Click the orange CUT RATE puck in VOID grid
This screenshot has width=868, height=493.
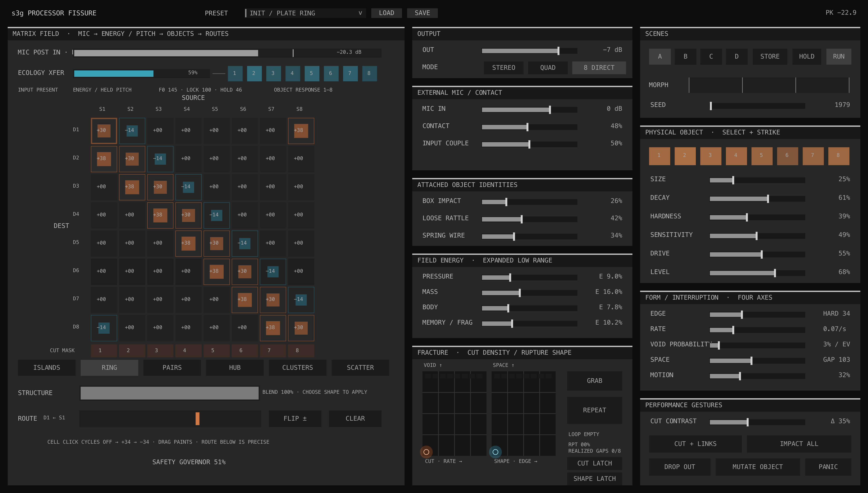tap(426, 452)
